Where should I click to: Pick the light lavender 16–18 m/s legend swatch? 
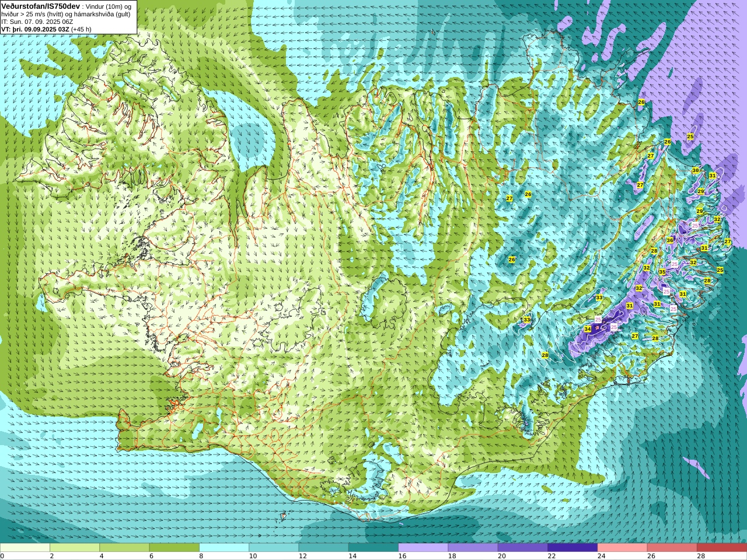click(x=423, y=547)
